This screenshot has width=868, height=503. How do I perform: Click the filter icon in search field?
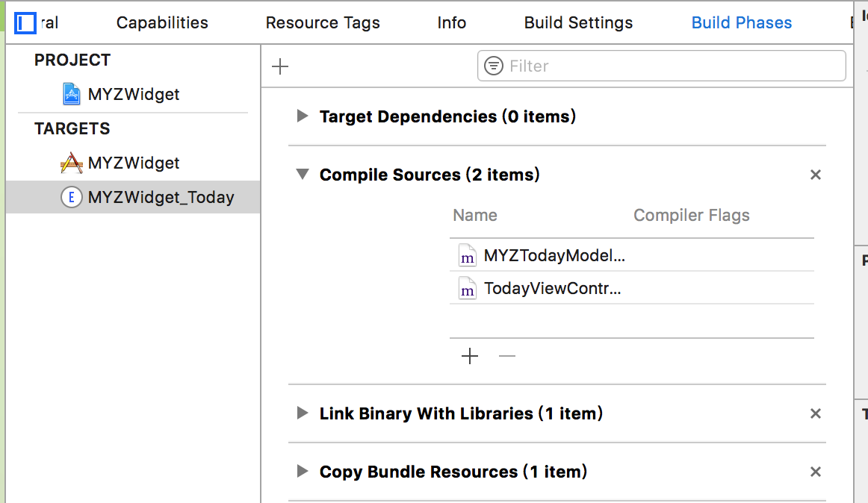(494, 66)
